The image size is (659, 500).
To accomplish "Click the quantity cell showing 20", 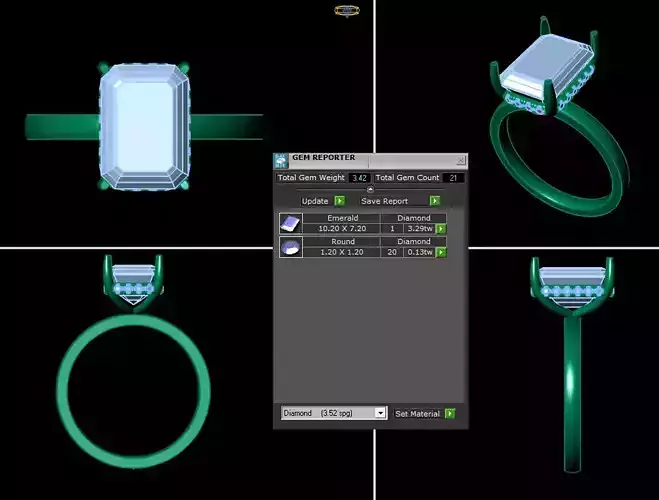I will (392, 252).
